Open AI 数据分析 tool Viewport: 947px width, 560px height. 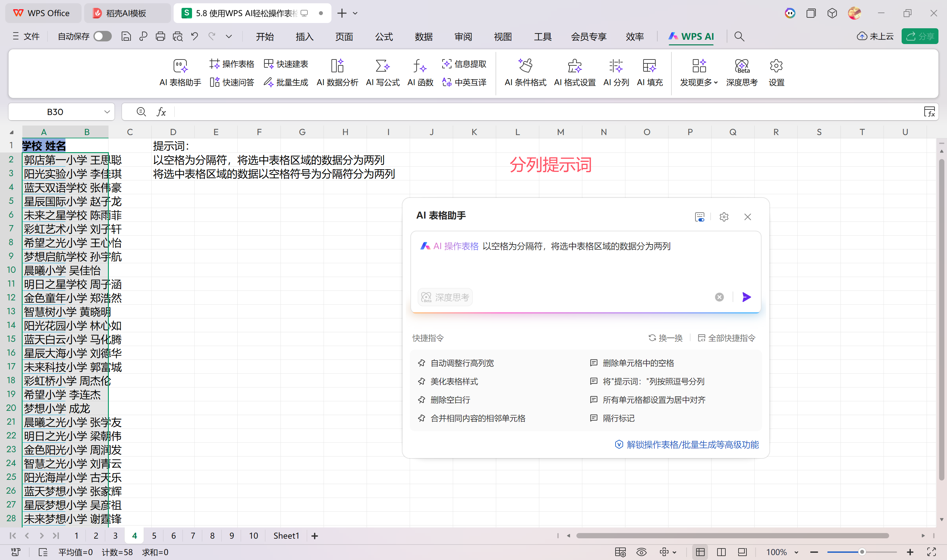(337, 73)
